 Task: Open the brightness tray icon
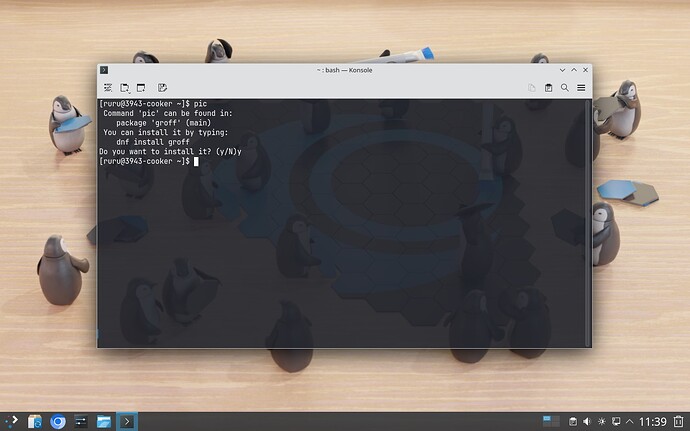[x=602, y=421]
